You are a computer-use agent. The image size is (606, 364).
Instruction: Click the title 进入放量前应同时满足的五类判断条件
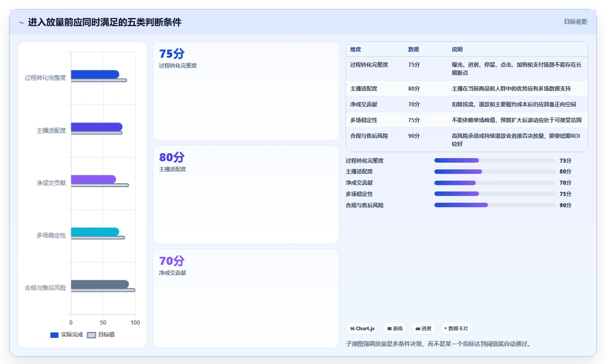pos(105,22)
